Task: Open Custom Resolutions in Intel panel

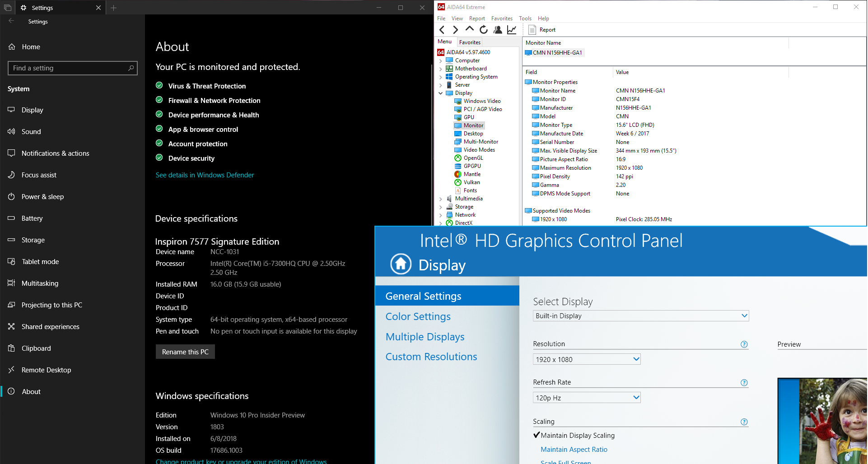Action: click(431, 357)
